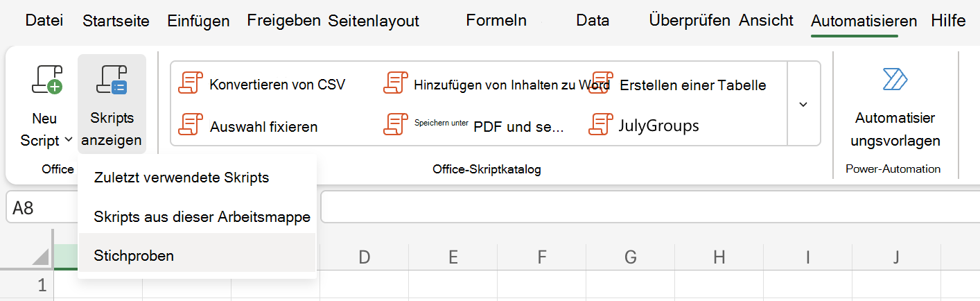Select the Automatisieren tab
This screenshot has height=301, width=980.
pyautogui.click(x=864, y=21)
